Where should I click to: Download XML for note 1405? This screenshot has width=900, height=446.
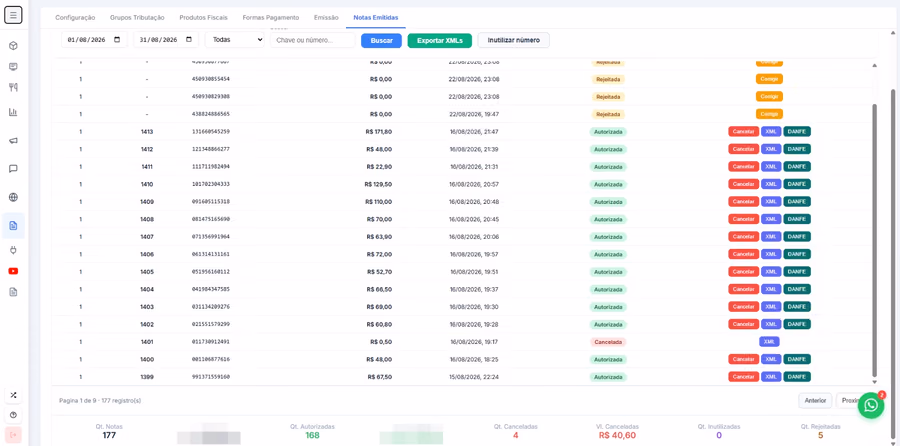coord(771,272)
